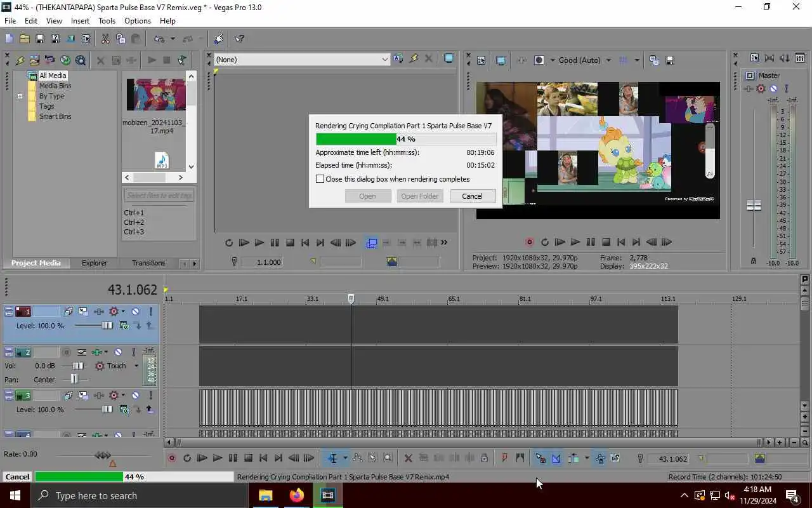812x508 pixels.
Task: Click the record button in timeline transport
Action: pyautogui.click(x=171, y=458)
